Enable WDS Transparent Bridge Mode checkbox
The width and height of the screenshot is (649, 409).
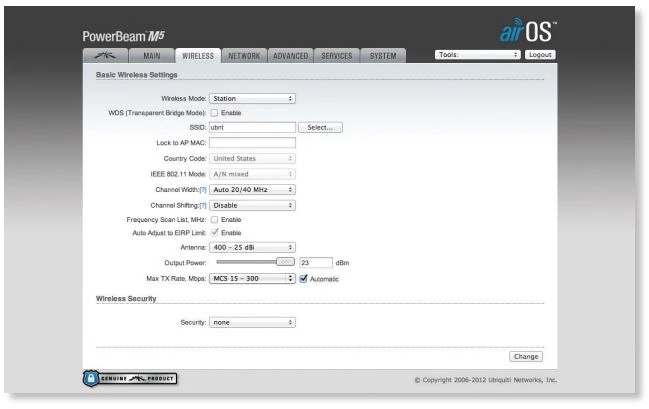pyautogui.click(x=214, y=113)
